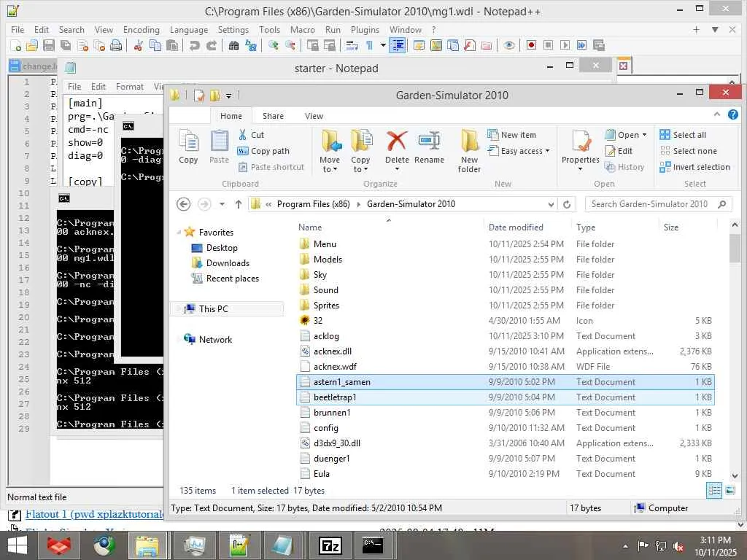747x560 pixels.
Task: Open Notepad++ Plugins menu
Action: tap(365, 29)
